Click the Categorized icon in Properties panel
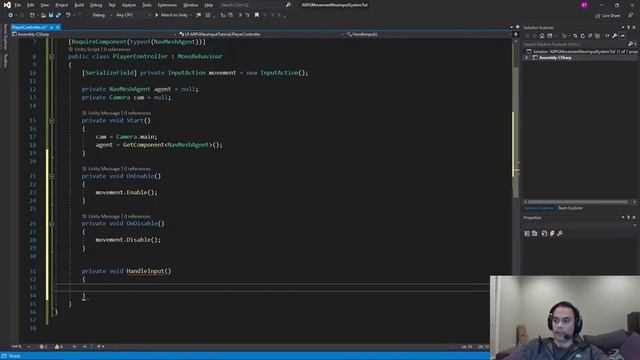This screenshot has width=640, height=360. (527, 233)
